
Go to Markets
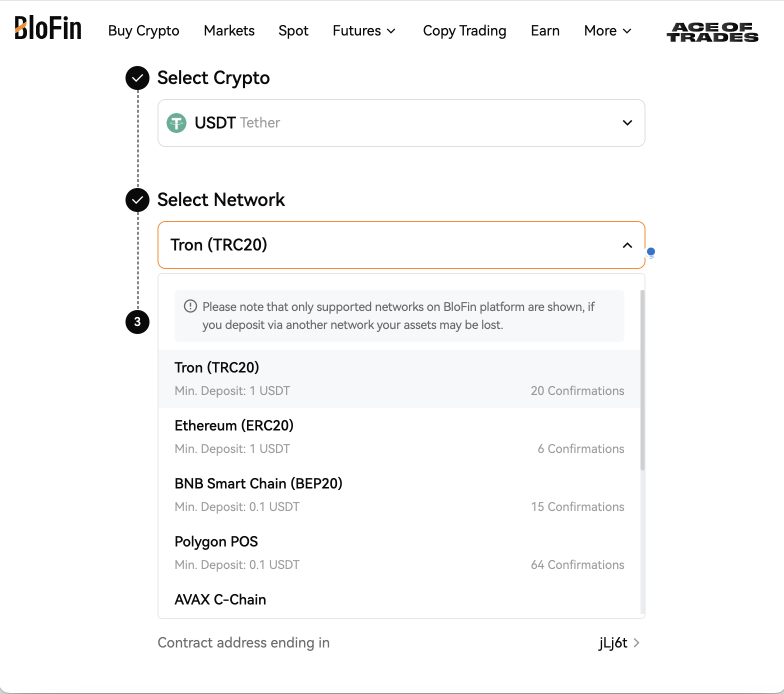coord(229,30)
